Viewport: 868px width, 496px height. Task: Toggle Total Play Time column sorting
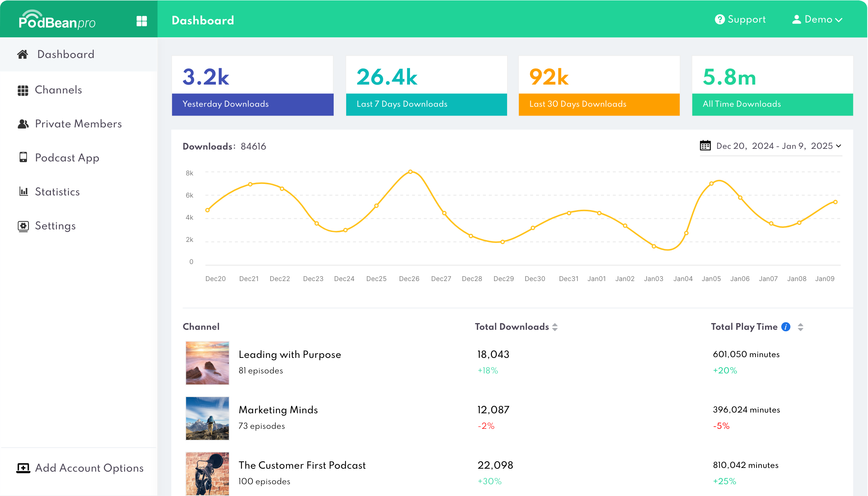click(x=800, y=326)
